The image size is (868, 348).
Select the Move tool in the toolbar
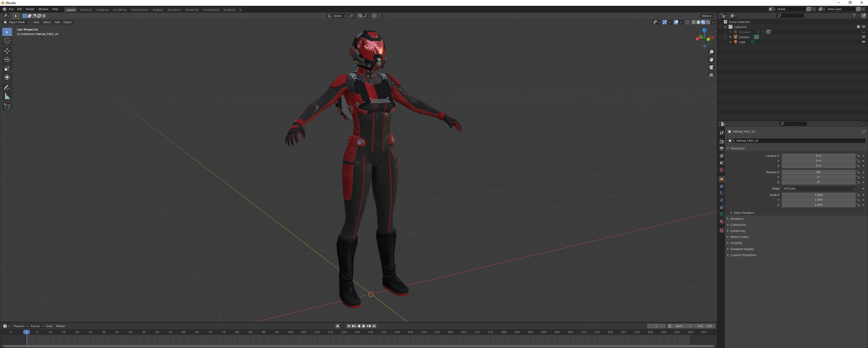(x=7, y=51)
